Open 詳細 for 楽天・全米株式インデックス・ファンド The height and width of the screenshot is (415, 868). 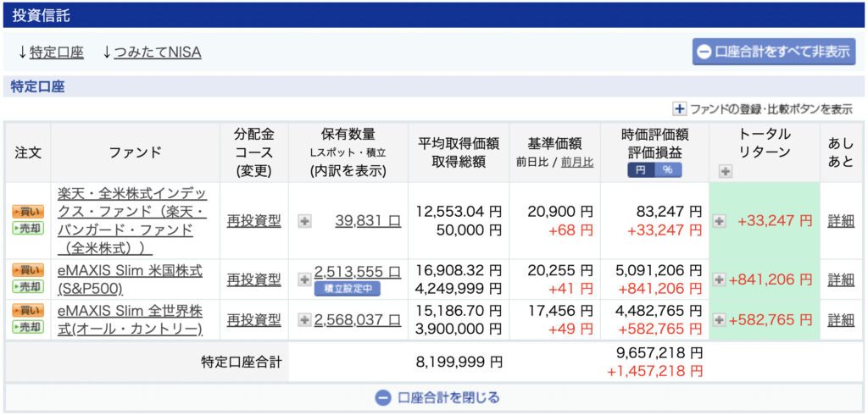tap(841, 221)
